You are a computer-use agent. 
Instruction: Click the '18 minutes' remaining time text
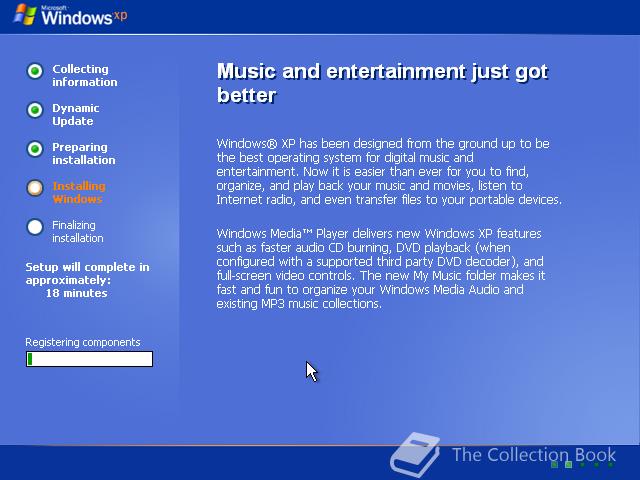(76, 293)
